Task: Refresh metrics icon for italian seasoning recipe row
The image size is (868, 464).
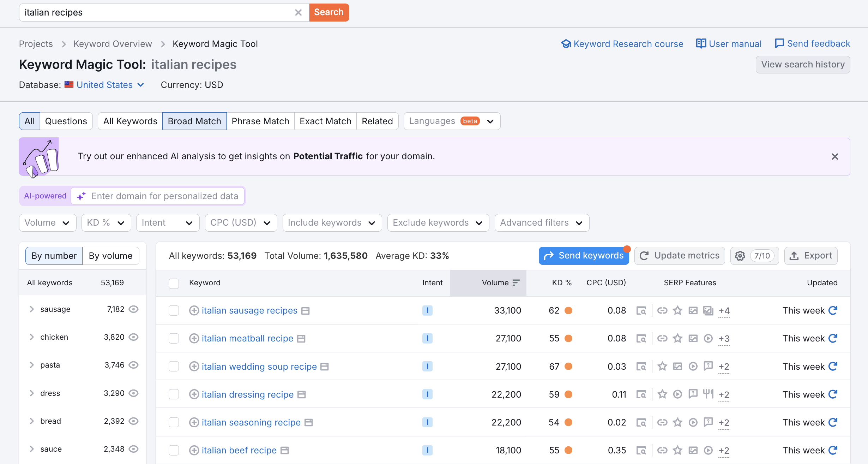Action: point(833,422)
